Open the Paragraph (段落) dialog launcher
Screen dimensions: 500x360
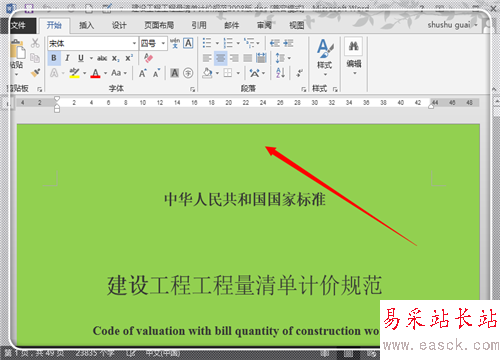click(304, 89)
